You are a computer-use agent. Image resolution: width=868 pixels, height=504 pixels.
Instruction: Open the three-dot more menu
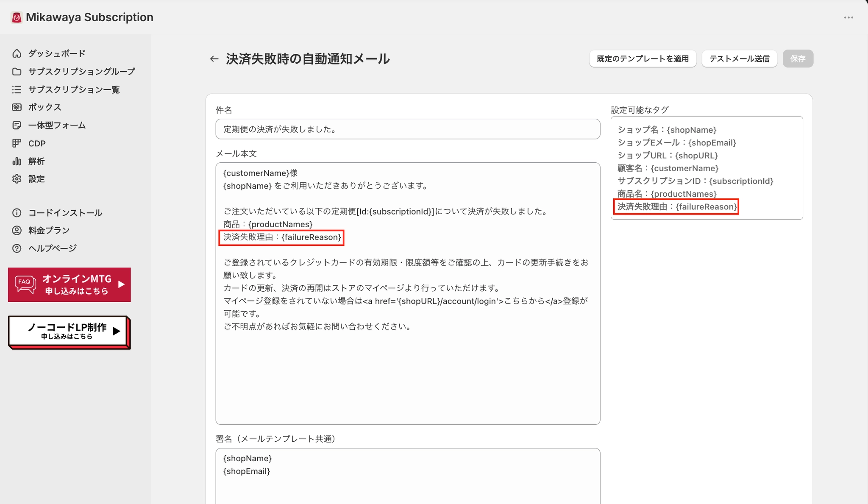click(x=848, y=17)
